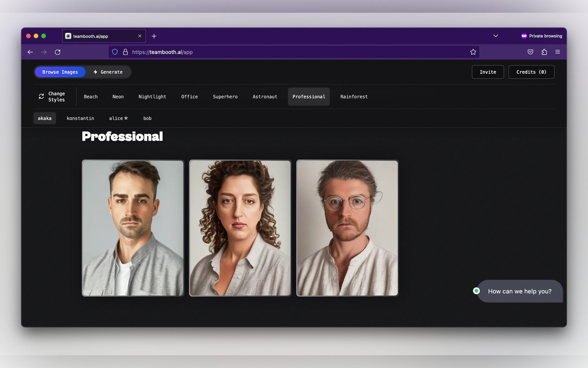The width and height of the screenshot is (588, 368).
Task: Select Browse Images mode
Action: pyautogui.click(x=60, y=72)
